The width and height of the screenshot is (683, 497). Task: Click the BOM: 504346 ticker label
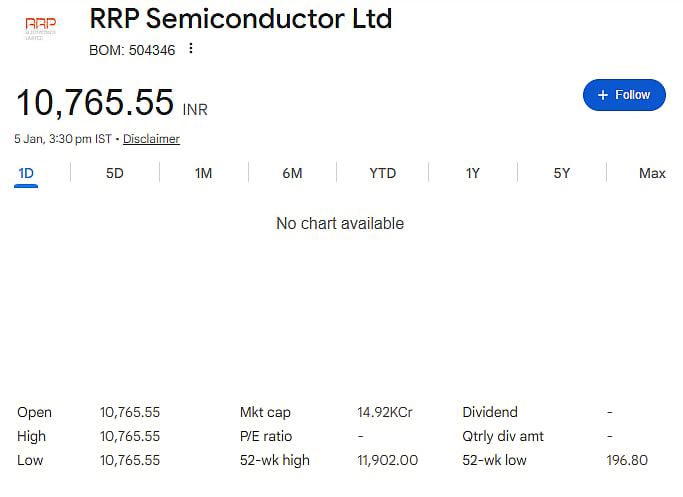132,49
